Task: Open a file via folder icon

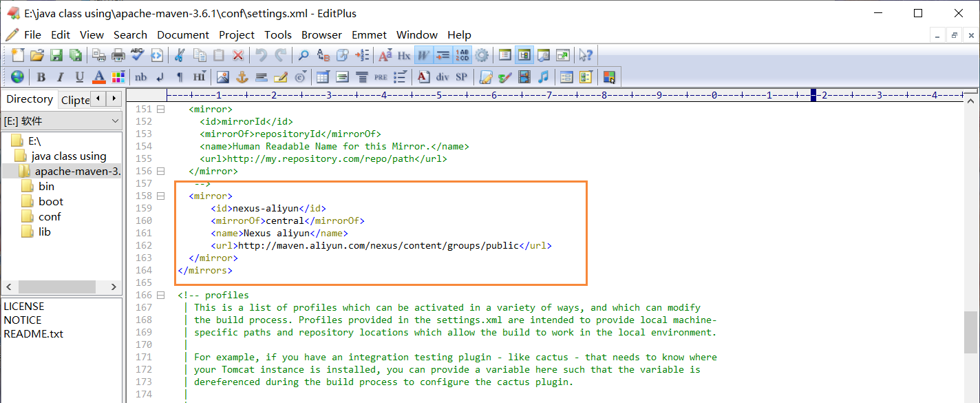Action: [36, 55]
